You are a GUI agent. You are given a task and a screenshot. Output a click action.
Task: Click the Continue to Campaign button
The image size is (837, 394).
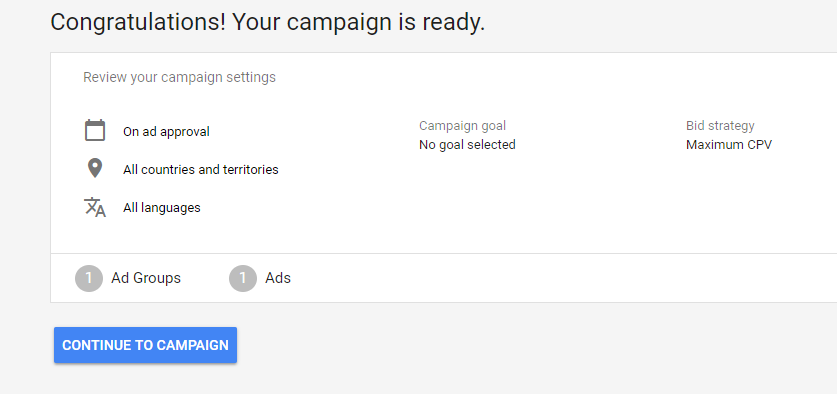coord(145,345)
